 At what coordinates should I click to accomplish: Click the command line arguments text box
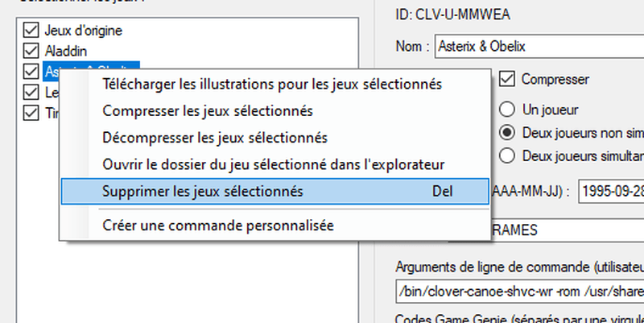pyautogui.click(x=520, y=292)
